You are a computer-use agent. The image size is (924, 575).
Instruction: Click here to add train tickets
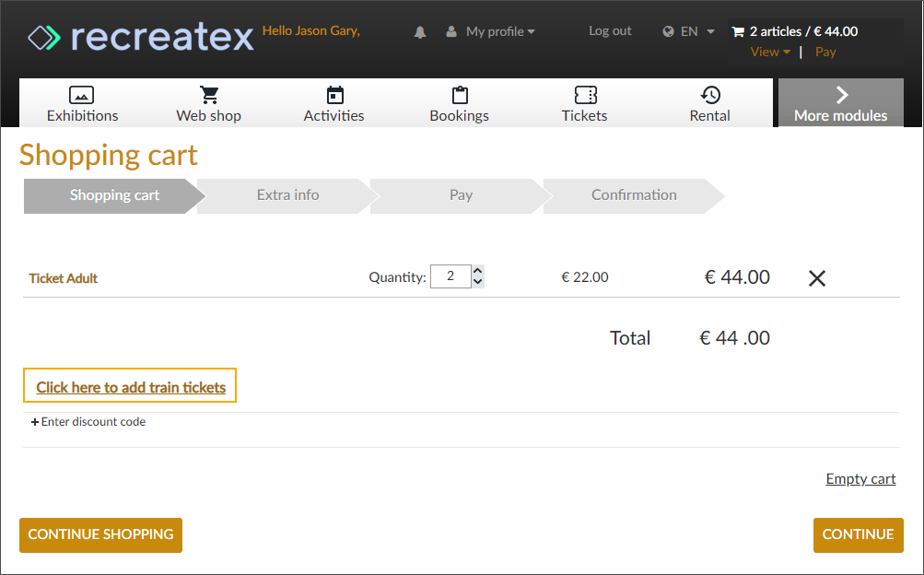129,385
